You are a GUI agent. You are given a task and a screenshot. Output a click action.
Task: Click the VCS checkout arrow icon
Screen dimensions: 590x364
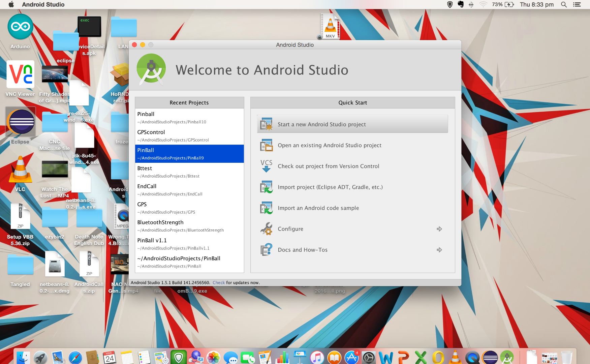coord(266,166)
